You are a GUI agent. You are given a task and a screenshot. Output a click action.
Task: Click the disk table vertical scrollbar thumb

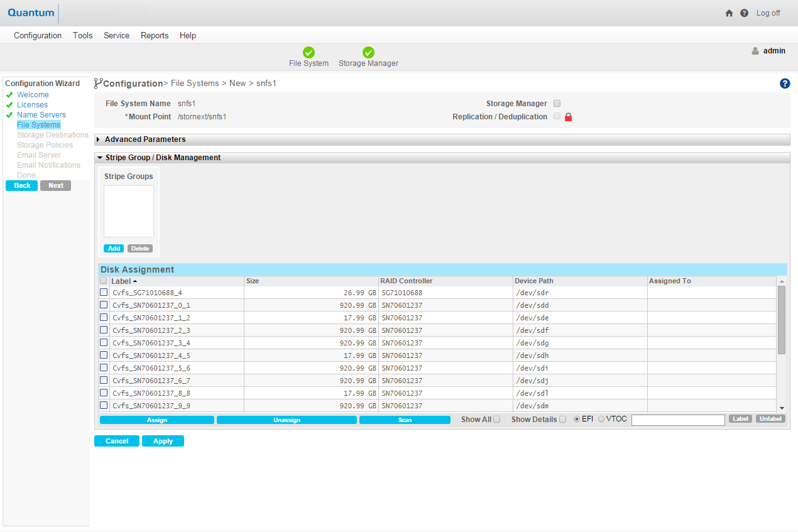click(782, 320)
